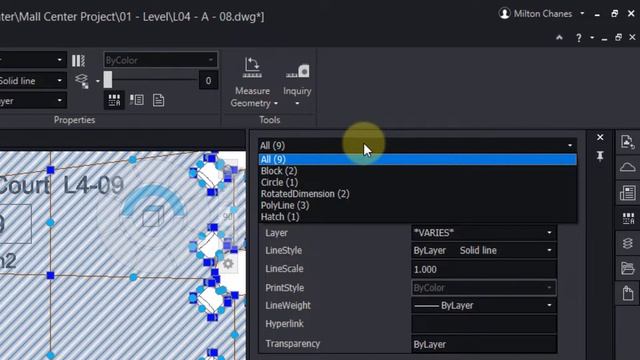Image resolution: width=640 pixels, height=360 pixels.
Task: Select All (9) in the dropdown list
Action: tap(417, 160)
